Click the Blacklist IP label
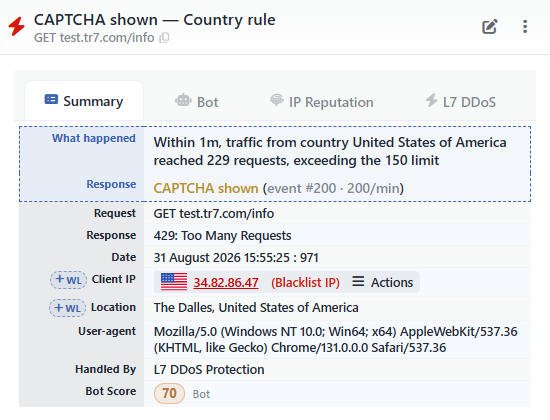 click(305, 282)
